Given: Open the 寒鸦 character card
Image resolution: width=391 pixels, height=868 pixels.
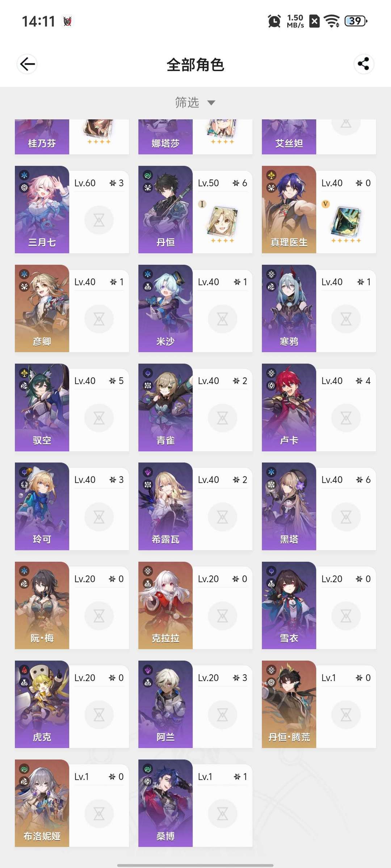Looking at the screenshot, I should pos(319,309).
